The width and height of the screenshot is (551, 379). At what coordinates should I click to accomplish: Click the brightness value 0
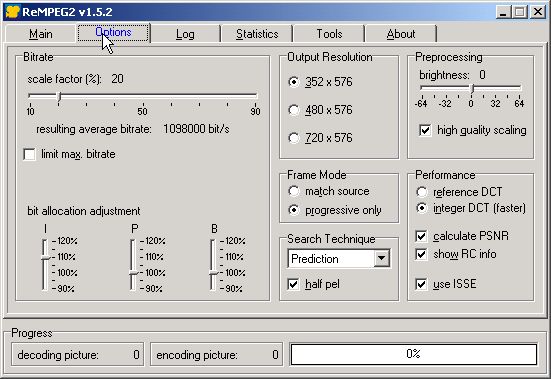point(482,75)
